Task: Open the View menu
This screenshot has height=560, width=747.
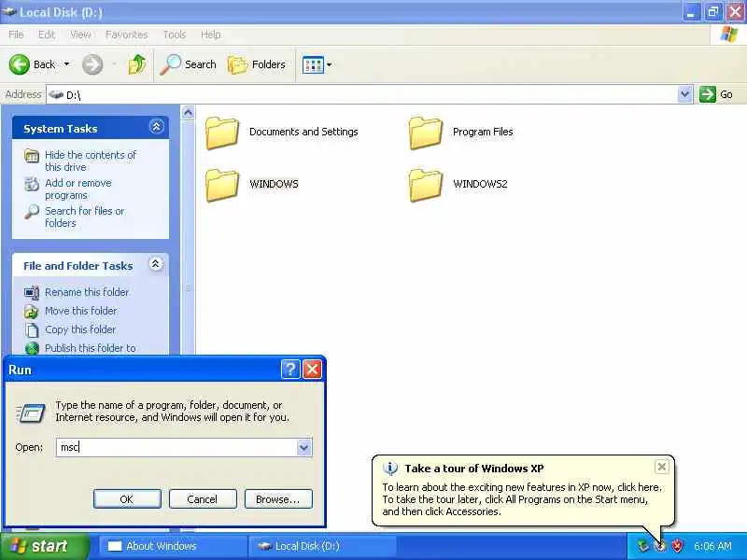Action: point(80,35)
